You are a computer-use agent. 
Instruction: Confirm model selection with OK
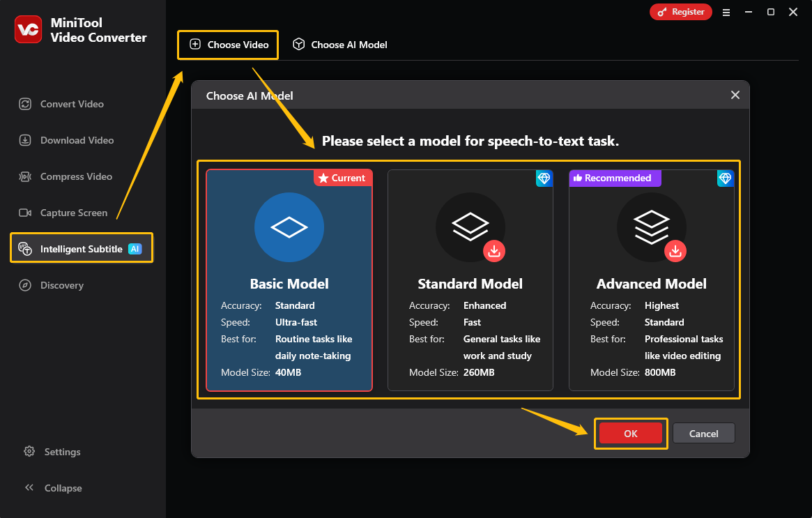tap(630, 433)
